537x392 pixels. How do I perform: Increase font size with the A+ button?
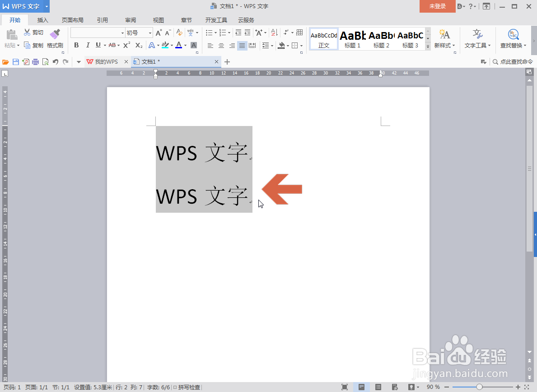(159, 33)
